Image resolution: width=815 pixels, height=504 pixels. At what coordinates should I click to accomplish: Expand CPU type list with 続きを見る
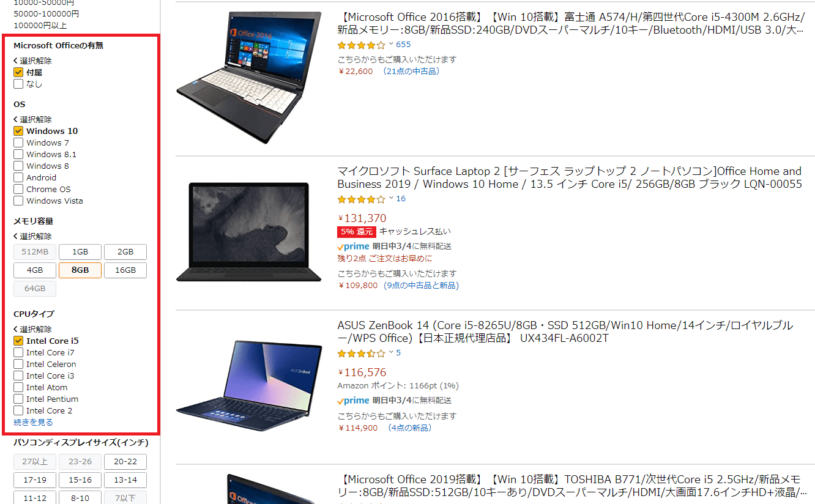pyautogui.click(x=33, y=422)
